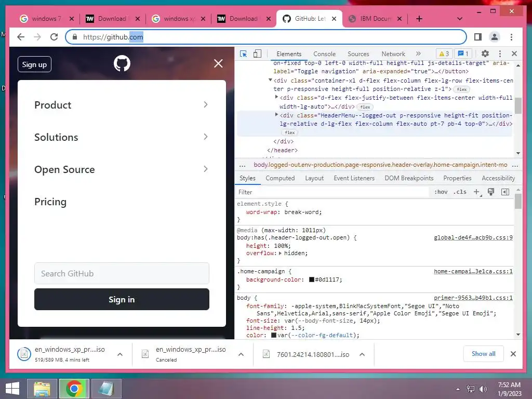Open DevTools settings gear
This screenshot has width=532, height=399.
click(x=485, y=54)
